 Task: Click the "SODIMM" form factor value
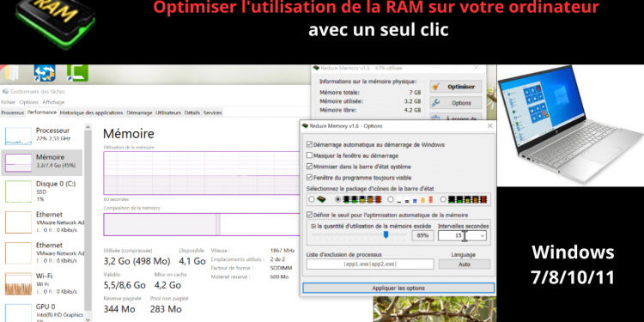pyautogui.click(x=281, y=268)
